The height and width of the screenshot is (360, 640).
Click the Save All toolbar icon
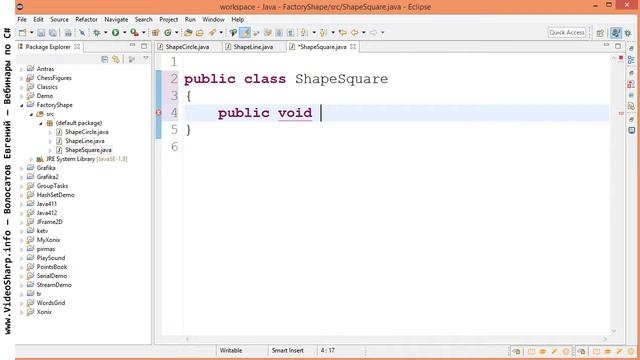53,33
